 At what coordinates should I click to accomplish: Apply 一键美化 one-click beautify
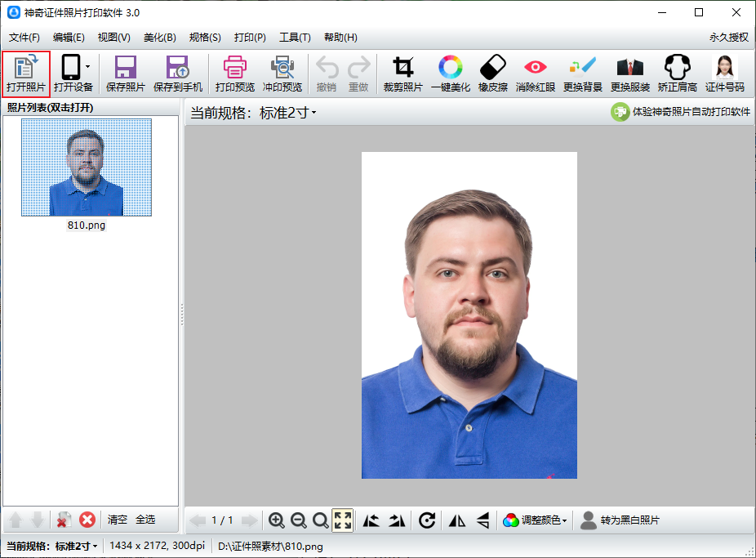point(451,74)
